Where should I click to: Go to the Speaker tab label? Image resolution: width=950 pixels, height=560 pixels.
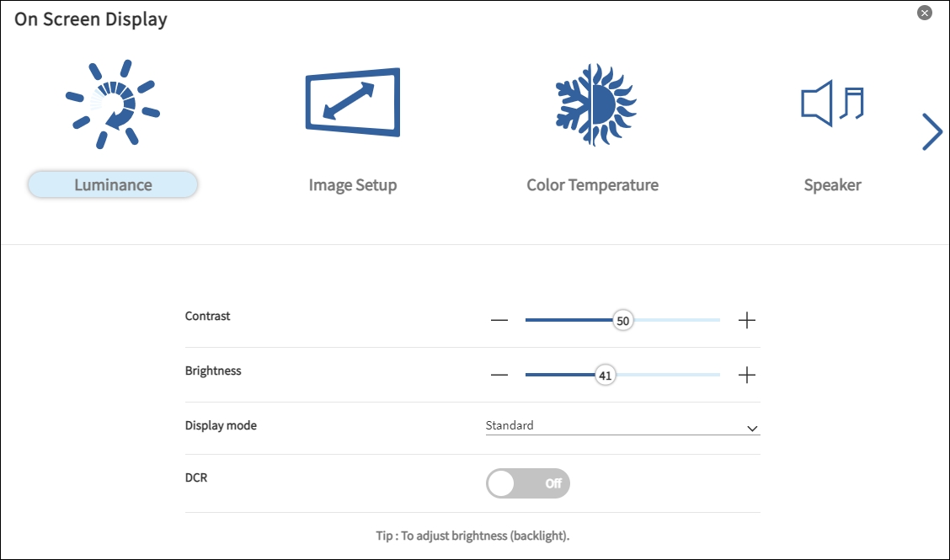(x=832, y=185)
